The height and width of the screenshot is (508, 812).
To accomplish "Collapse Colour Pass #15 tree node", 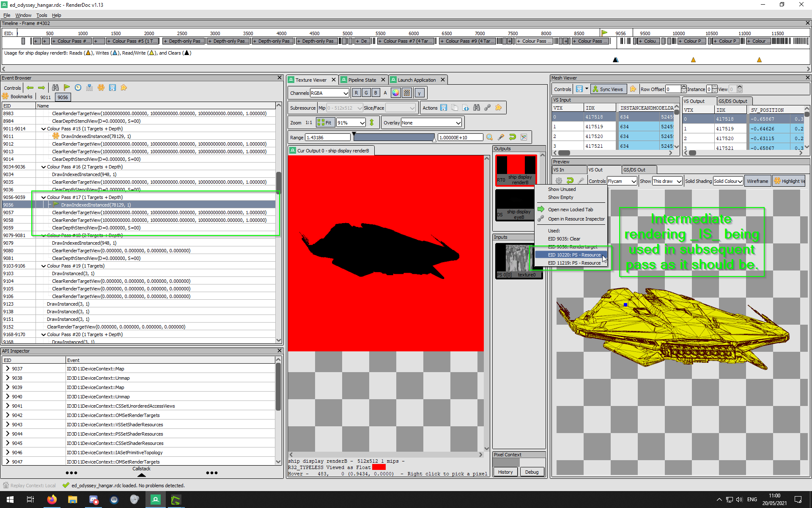I will pos(44,129).
